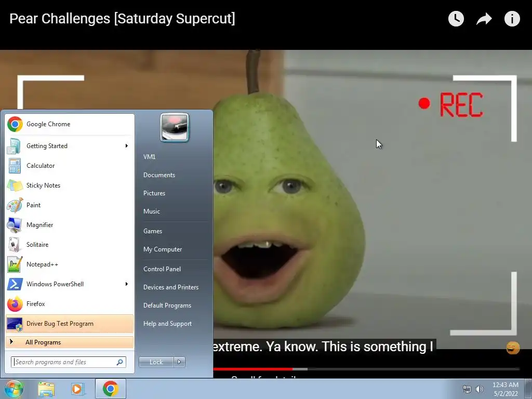Open Control Panel
Image resolution: width=532 pixels, height=399 pixels.
162,269
